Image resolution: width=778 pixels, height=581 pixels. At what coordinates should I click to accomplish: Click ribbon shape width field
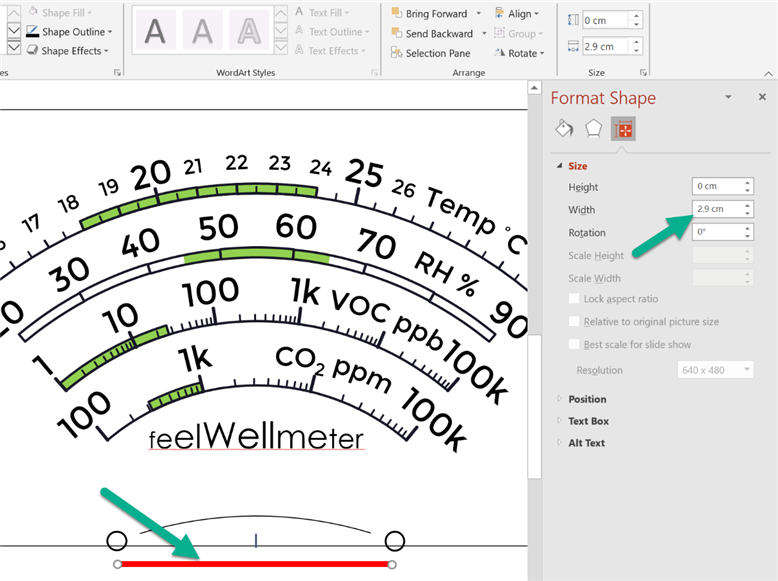605,47
